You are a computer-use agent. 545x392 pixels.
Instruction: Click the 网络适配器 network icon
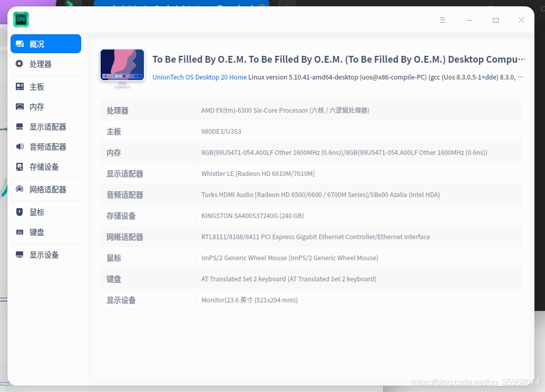tap(20, 189)
